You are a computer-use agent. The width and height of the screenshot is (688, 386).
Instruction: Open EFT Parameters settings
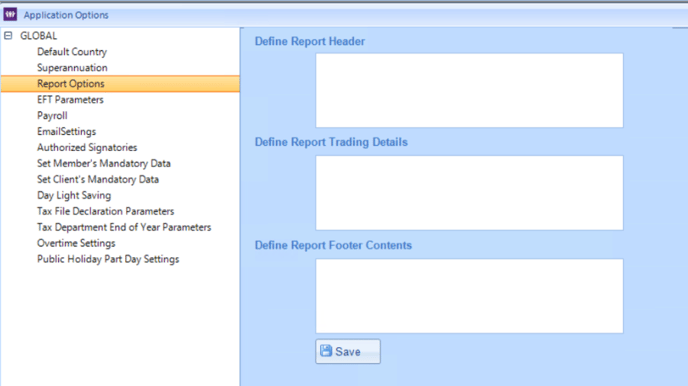click(x=70, y=100)
